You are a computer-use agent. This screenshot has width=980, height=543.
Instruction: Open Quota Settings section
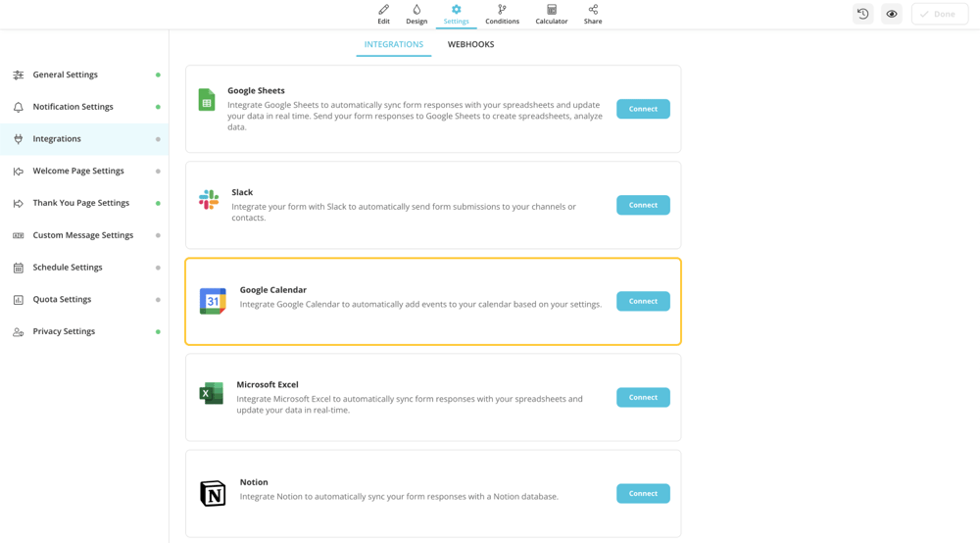click(x=62, y=299)
